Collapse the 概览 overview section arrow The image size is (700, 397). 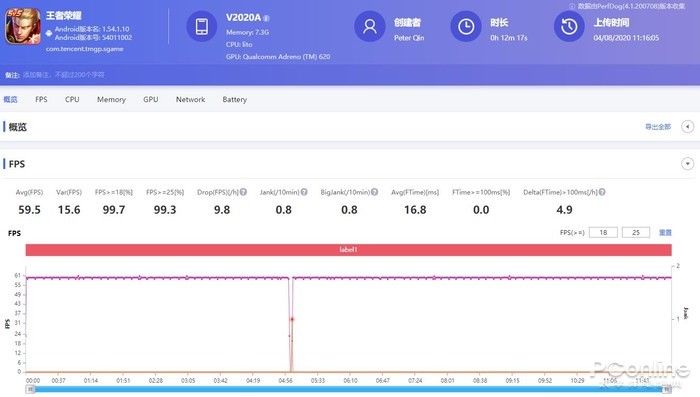[x=688, y=127]
